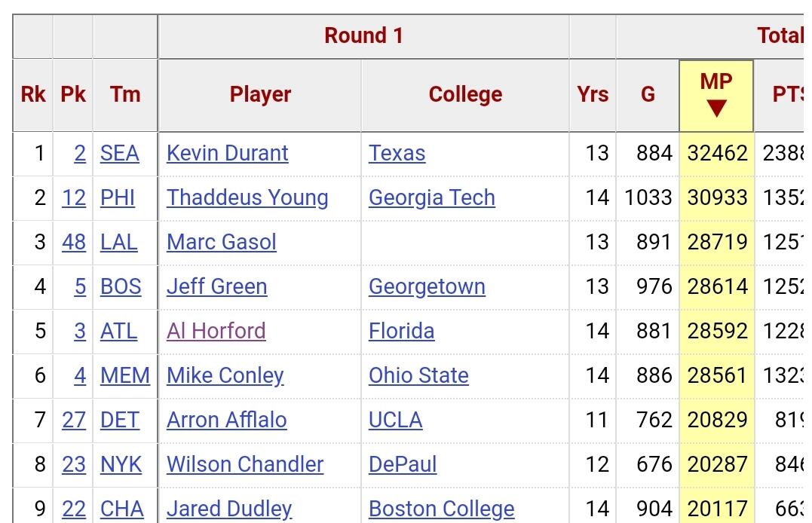This screenshot has width=812, height=523.
Task: Click the G games column header
Action: click(x=648, y=94)
